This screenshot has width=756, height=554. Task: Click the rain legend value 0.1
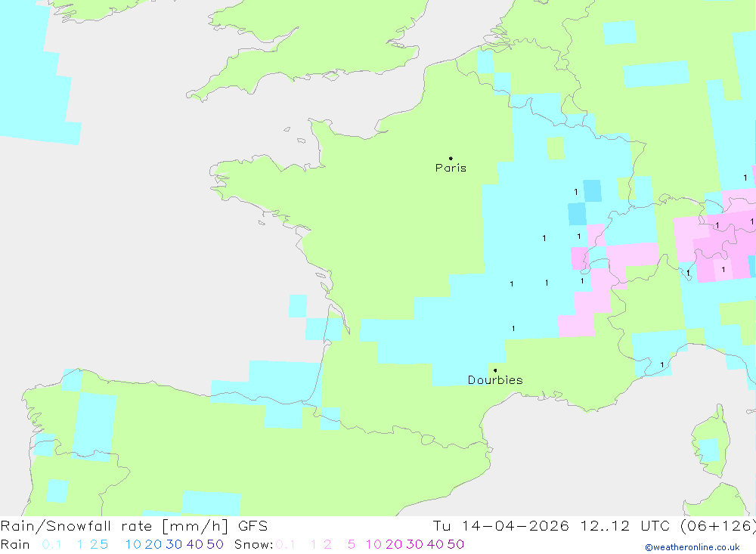pyautogui.click(x=51, y=544)
